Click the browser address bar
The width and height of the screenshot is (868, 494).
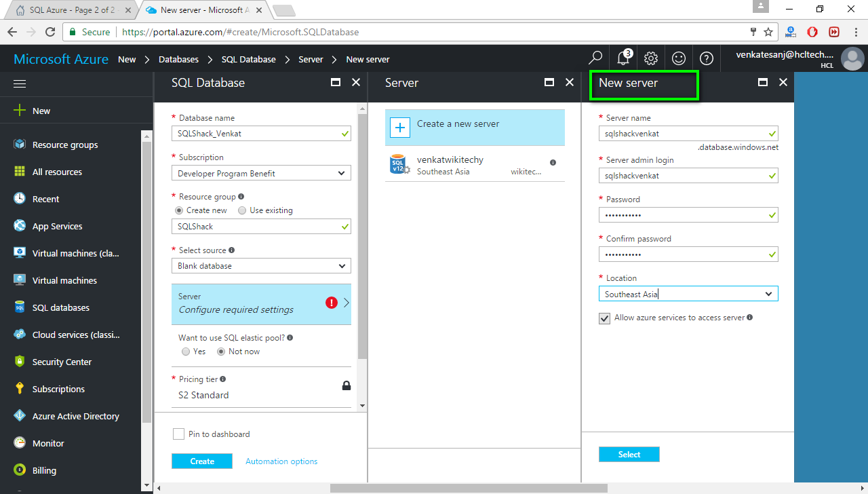[420, 32]
